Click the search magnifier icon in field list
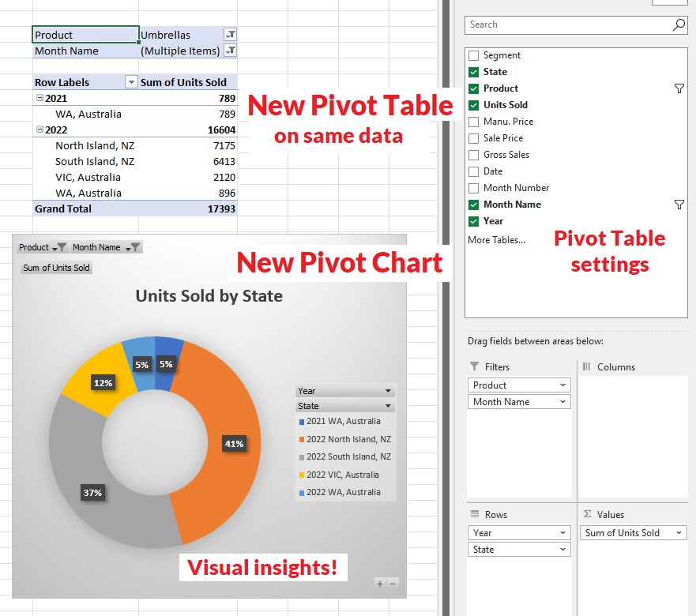The image size is (696, 616). 679,24
